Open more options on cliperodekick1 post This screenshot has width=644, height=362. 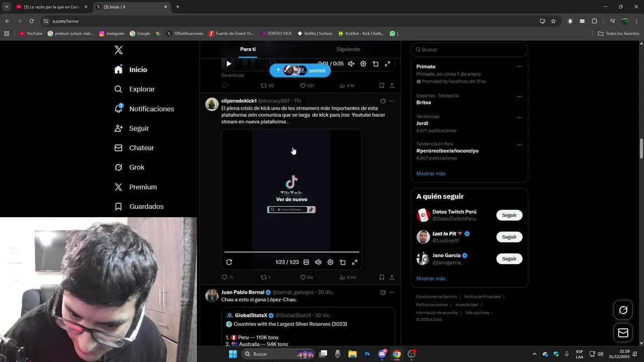[x=392, y=101]
